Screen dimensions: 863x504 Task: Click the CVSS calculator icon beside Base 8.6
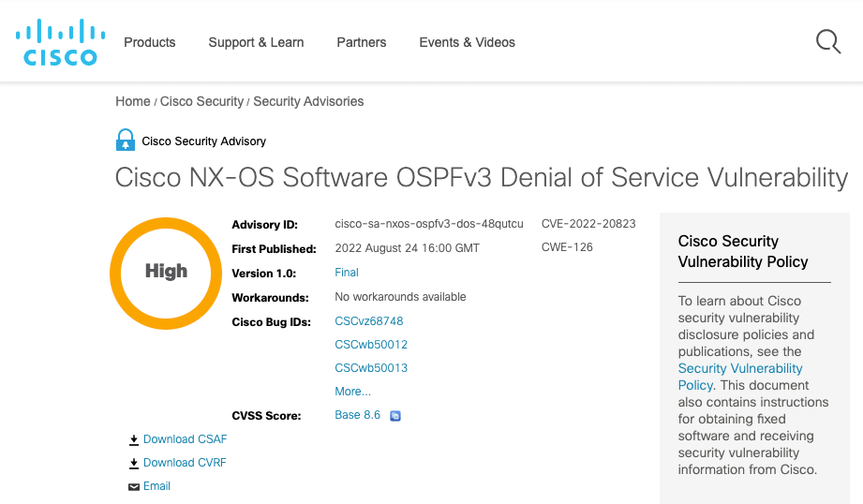395,416
